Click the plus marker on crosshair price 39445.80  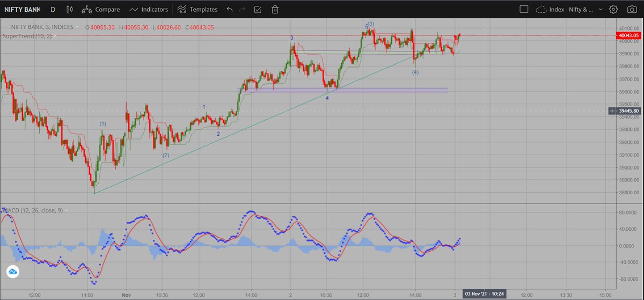pos(613,111)
